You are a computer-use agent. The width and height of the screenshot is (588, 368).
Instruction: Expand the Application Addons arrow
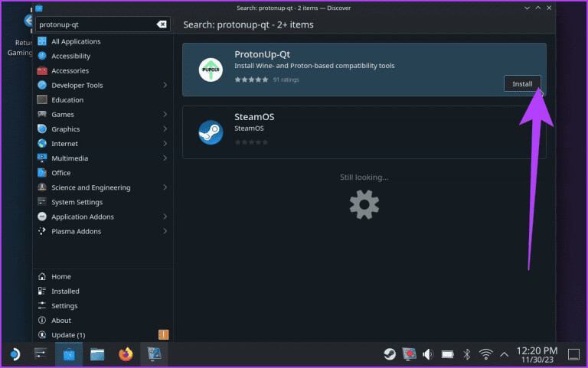pos(165,217)
